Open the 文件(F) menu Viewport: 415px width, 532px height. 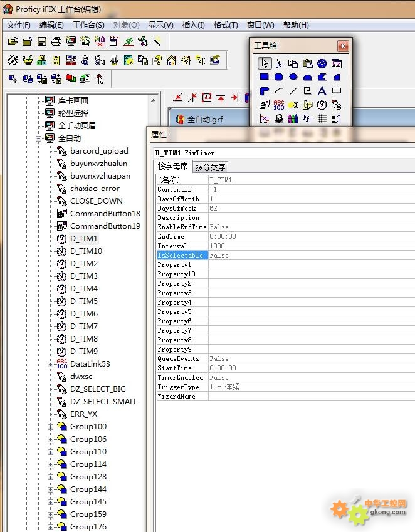(x=19, y=25)
